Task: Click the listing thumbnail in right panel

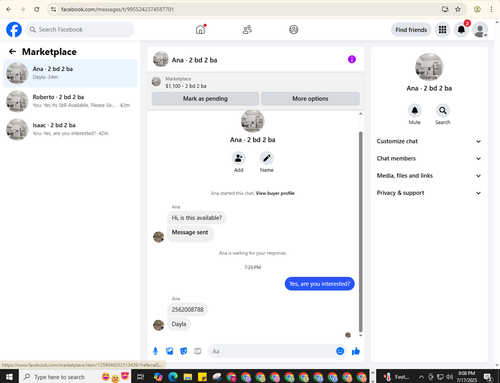Action: [x=429, y=67]
